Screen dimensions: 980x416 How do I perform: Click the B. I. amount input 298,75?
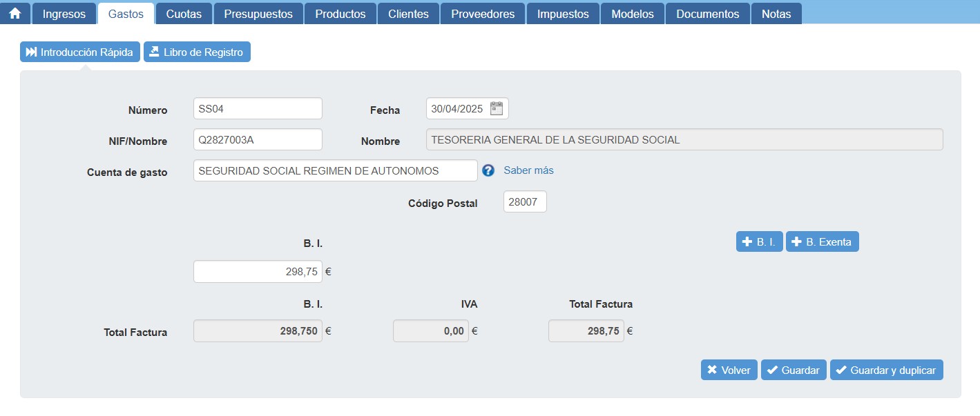pos(258,271)
